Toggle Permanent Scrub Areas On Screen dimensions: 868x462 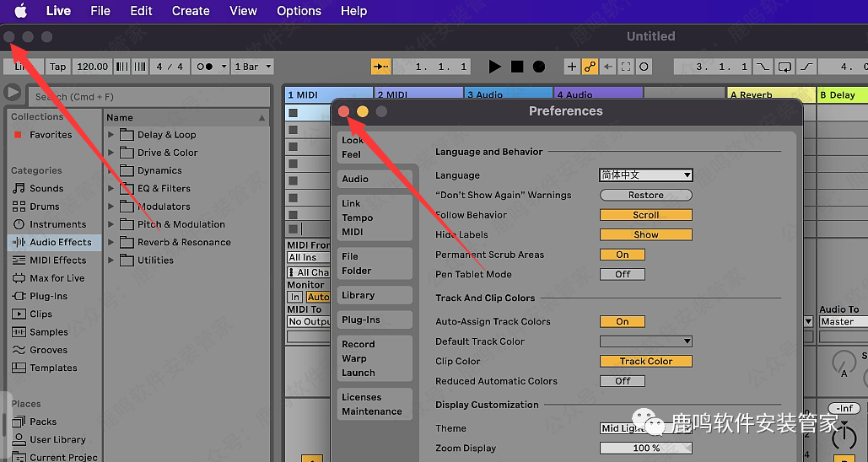pos(623,255)
